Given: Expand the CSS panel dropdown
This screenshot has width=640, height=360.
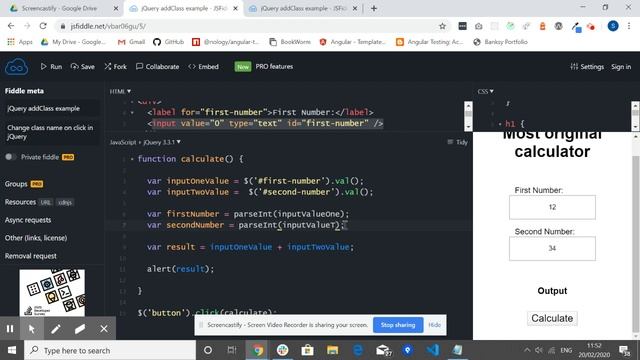Looking at the screenshot, I should pyautogui.click(x=485, y=91).
